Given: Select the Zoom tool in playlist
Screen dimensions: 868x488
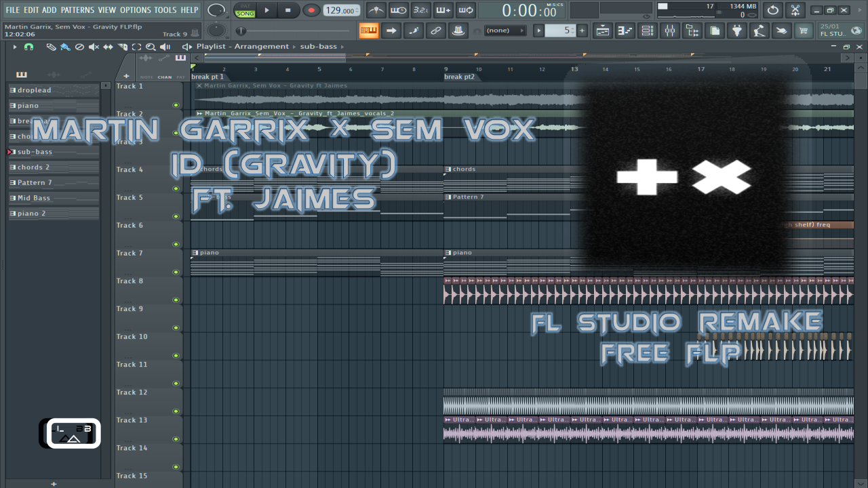Looking at the screenshot, I should point(151,47).
